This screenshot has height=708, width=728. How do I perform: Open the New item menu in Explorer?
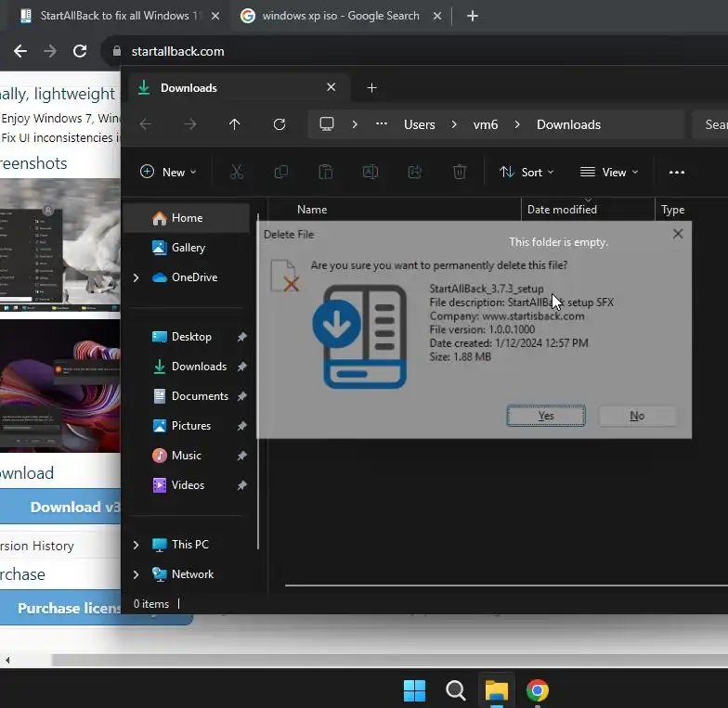tap(168, 173)
